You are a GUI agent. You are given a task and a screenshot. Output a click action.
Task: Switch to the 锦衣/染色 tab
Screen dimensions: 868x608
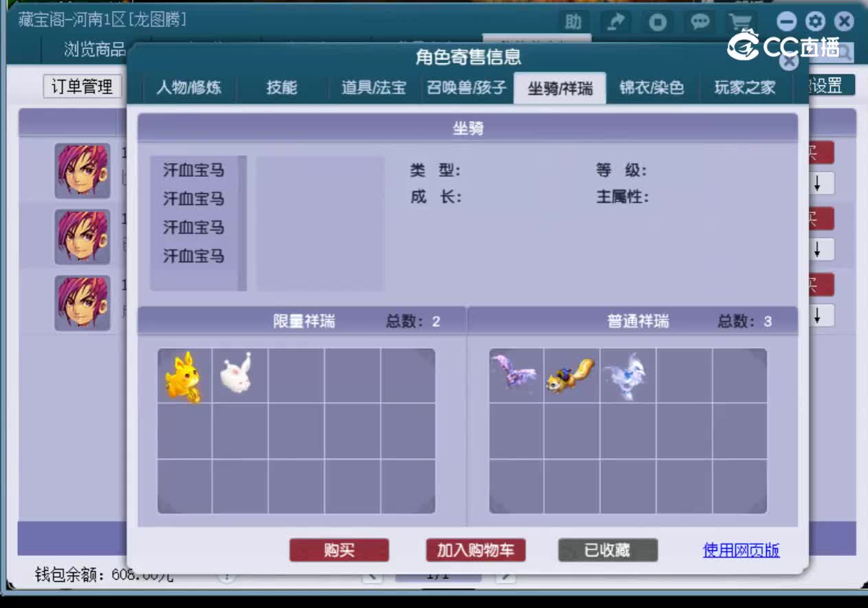(651, 88)
